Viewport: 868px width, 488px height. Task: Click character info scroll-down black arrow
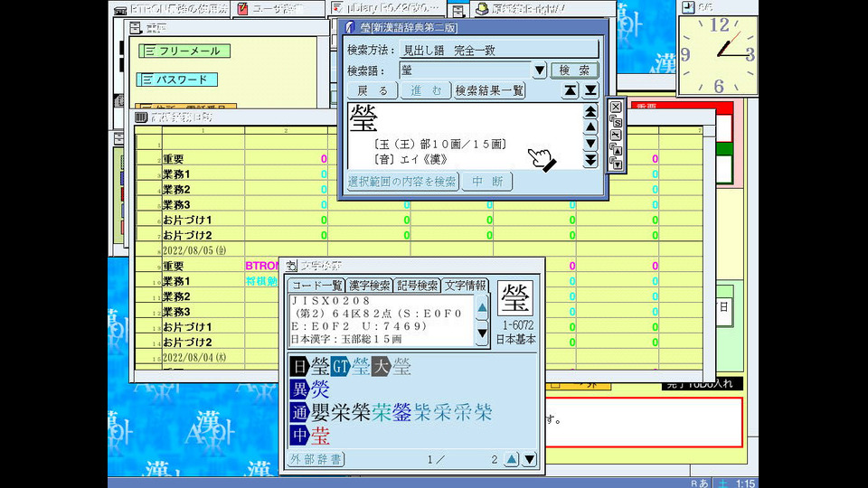point(482,333)
